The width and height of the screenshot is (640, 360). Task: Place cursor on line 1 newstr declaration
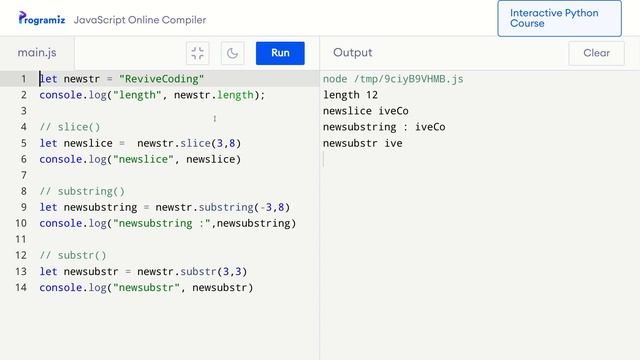click(122, 79)
